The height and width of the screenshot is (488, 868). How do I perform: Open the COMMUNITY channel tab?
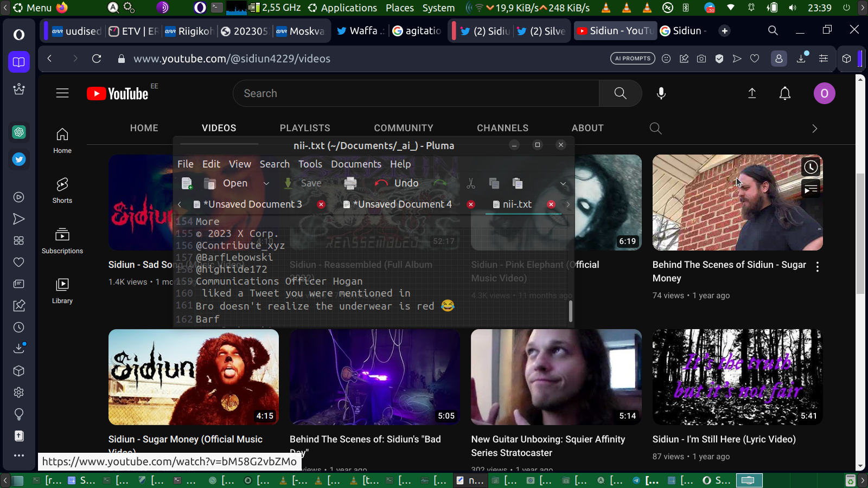(404, 128)
